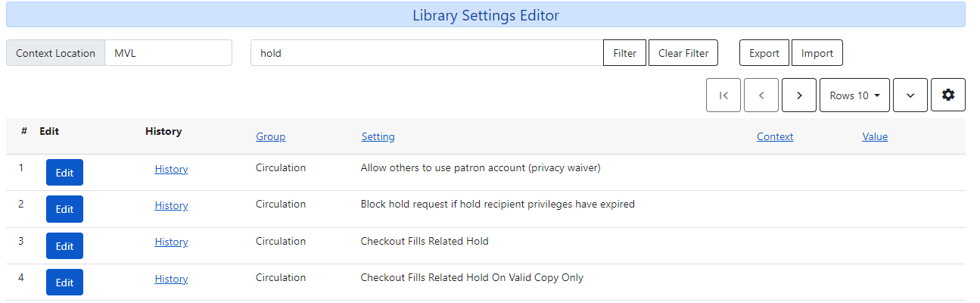
Task: Sort grid by Setting column
Action: (378, 137)
